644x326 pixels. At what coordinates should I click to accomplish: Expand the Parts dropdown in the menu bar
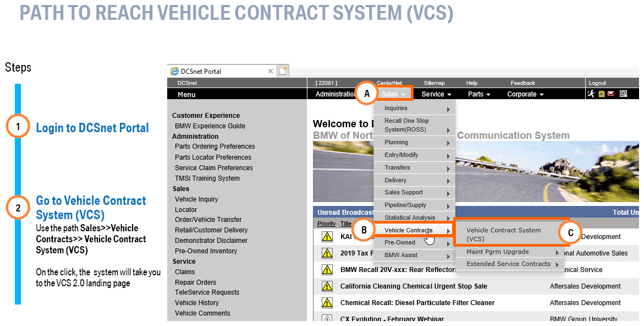coord(478,94)
